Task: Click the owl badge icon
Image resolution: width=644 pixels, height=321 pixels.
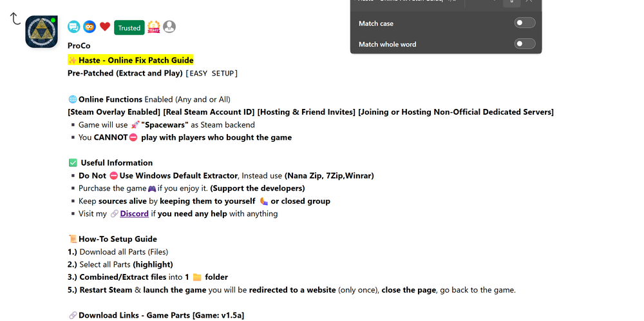Action: coord(90,27)
